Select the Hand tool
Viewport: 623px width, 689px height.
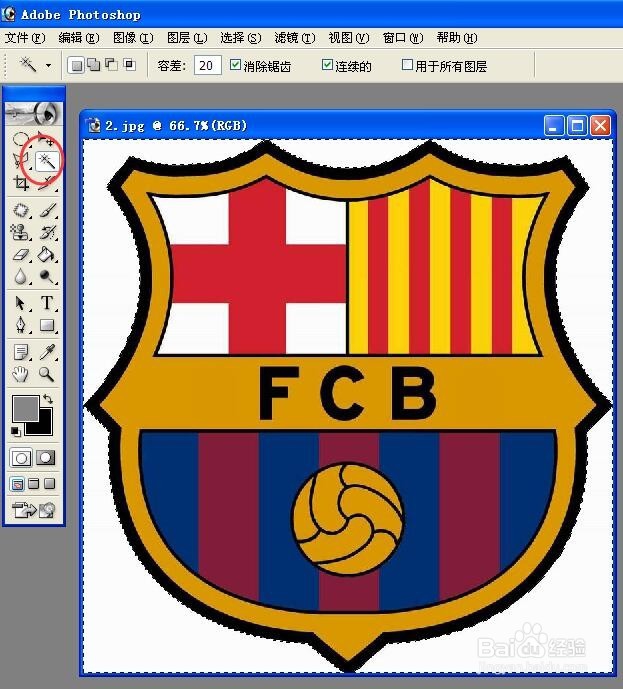tap(20, 374)
